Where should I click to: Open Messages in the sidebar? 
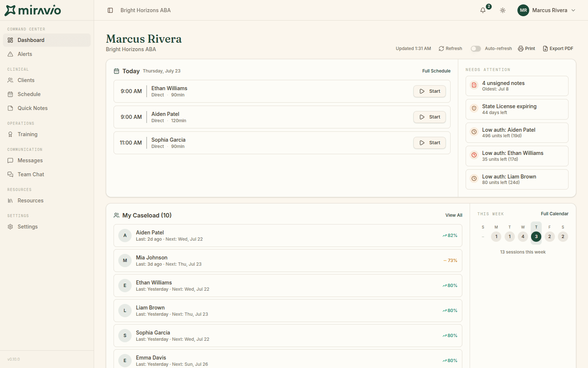coord(47,160)
